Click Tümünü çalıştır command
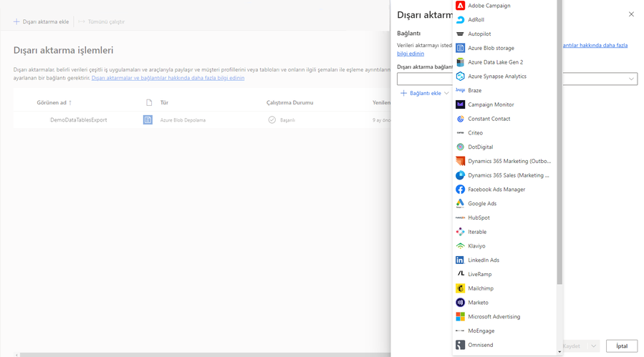 click(102, 21)
